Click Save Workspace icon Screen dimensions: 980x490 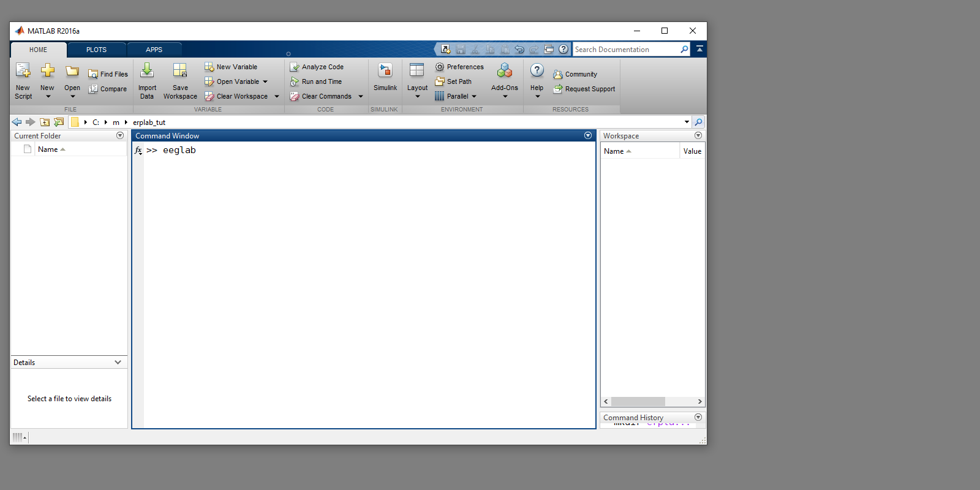pyautogui.click(x=180, y=71)
